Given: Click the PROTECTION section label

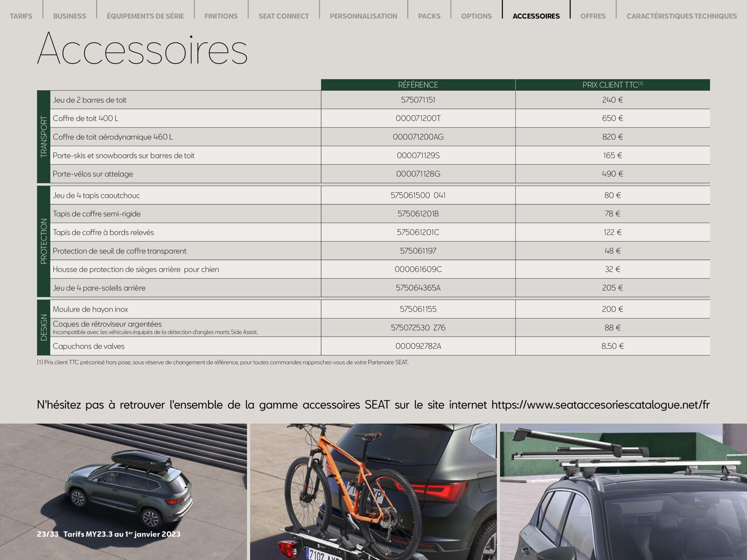Looking at the screenshot, I should (44, 241).
